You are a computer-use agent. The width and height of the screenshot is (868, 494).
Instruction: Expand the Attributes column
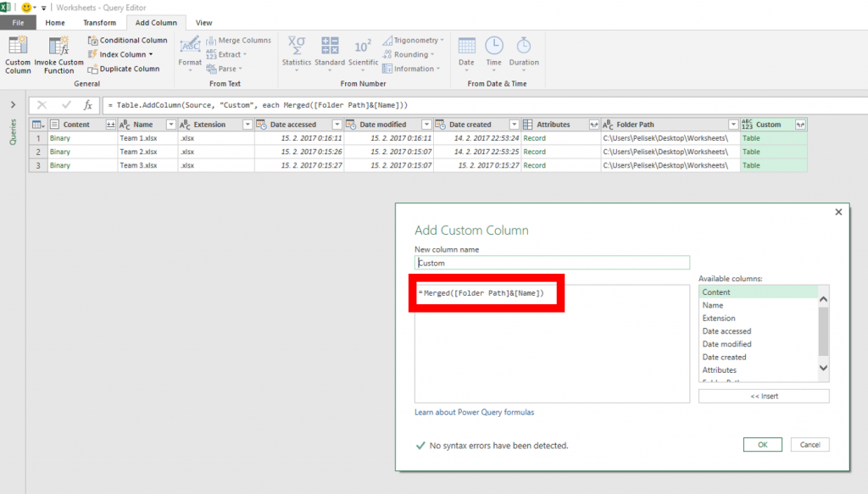[594, 125]
